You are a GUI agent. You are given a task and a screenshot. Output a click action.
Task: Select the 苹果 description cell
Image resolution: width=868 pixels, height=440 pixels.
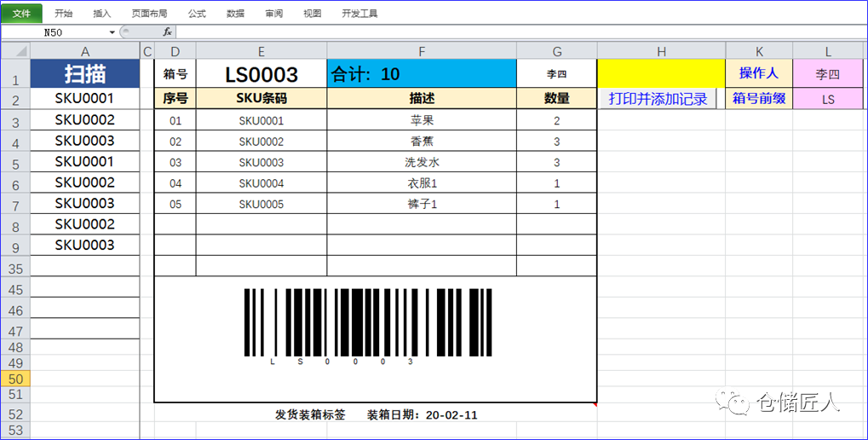tap(422, 120)
